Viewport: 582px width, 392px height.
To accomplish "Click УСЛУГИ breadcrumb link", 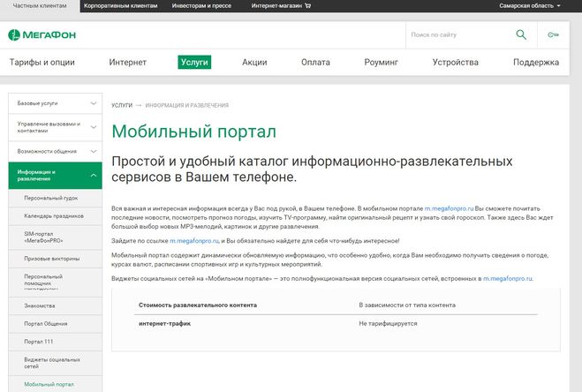I will [x=122, y=105].
